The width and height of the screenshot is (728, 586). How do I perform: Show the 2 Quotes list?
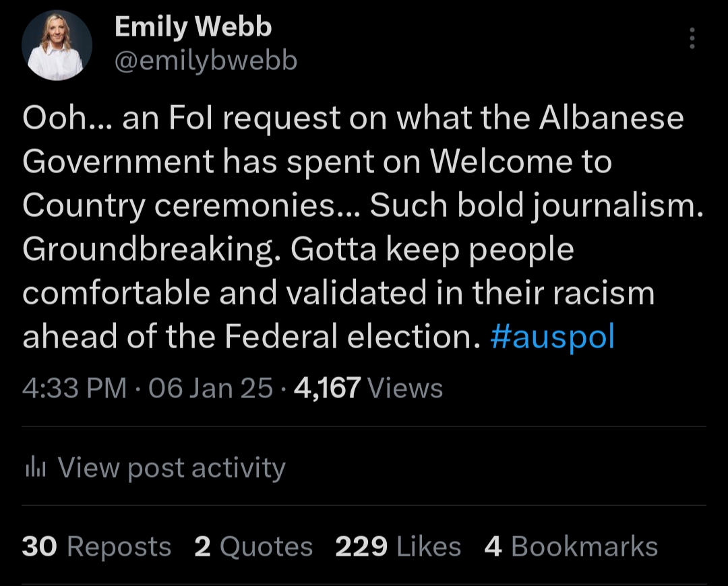click(x=253, y=546)
